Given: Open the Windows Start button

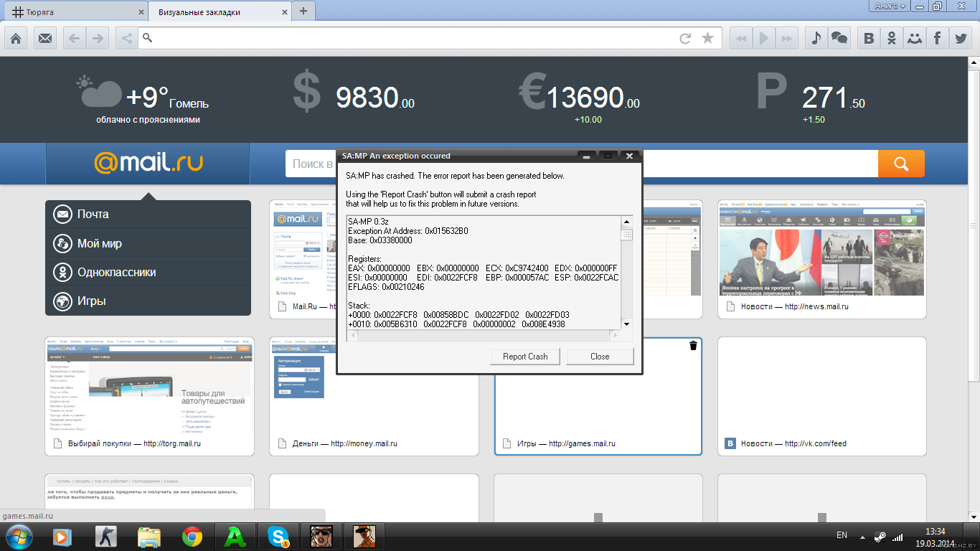Looking at the screenshot, I should [19, 536].
